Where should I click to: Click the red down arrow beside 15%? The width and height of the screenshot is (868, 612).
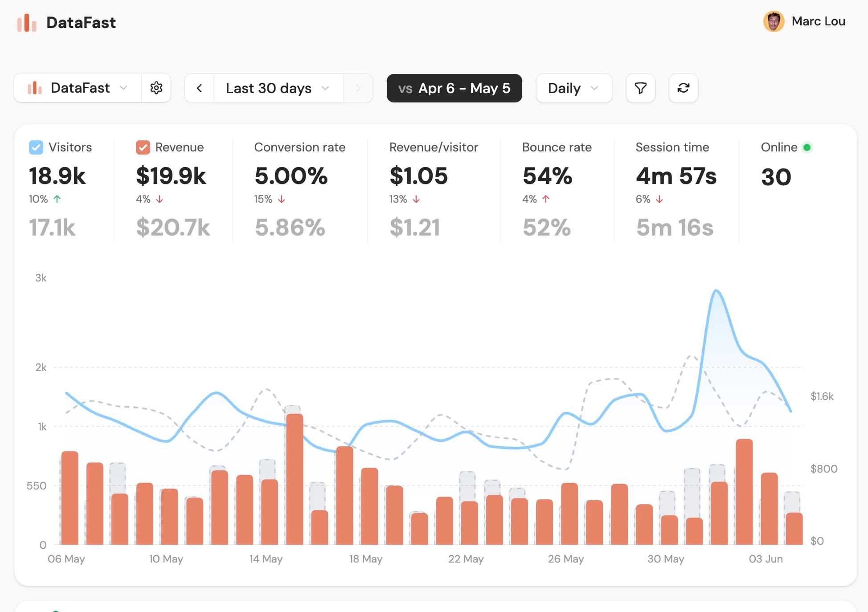[282, 199]
